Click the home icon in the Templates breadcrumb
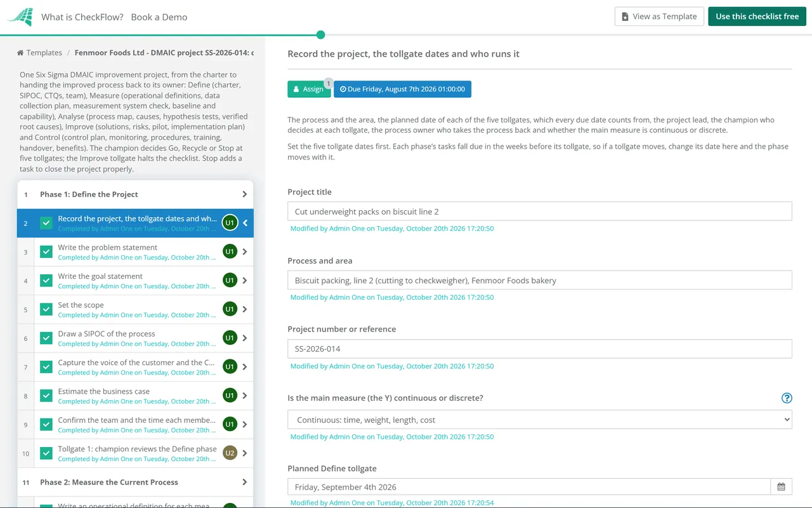Image resolution: width=812 pixels, height=508 pixels. tap(20, 53)
